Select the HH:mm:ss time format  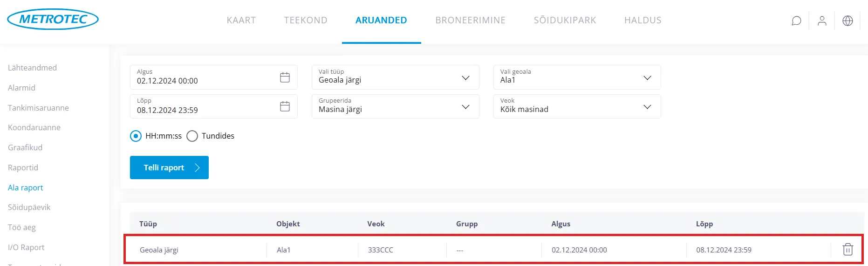coord(136,136)
